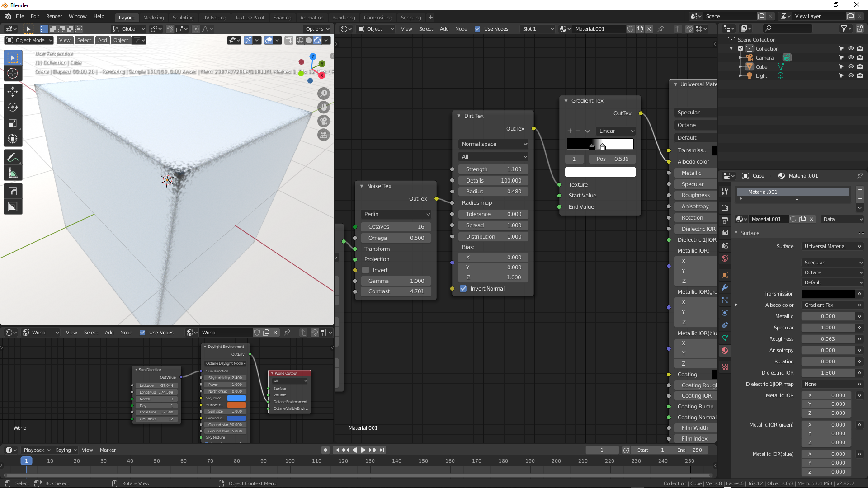Open the Perlin noise type dropdown
This screenshot has width=868, height=488.
pyautogui.click(x=396, y=214)
